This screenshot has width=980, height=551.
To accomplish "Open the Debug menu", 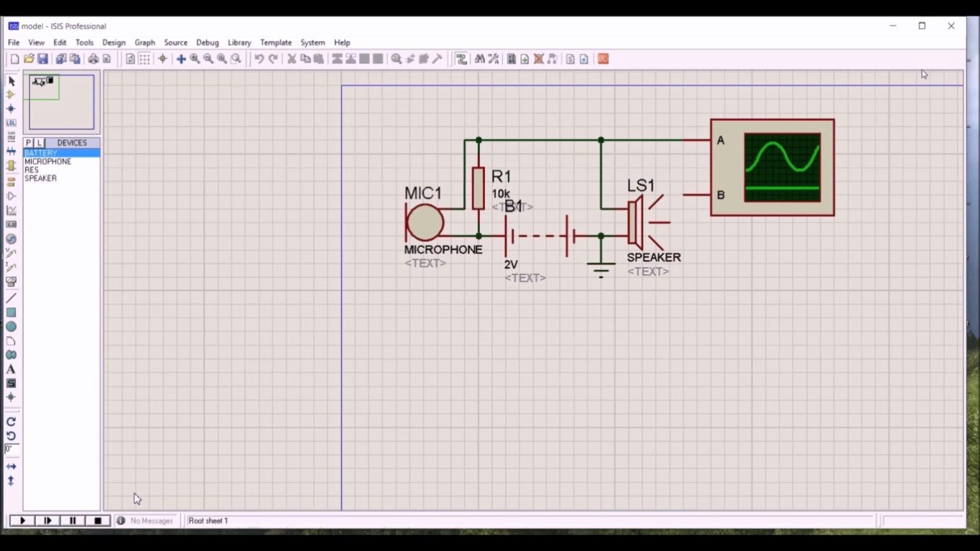I will click(207, 42).
